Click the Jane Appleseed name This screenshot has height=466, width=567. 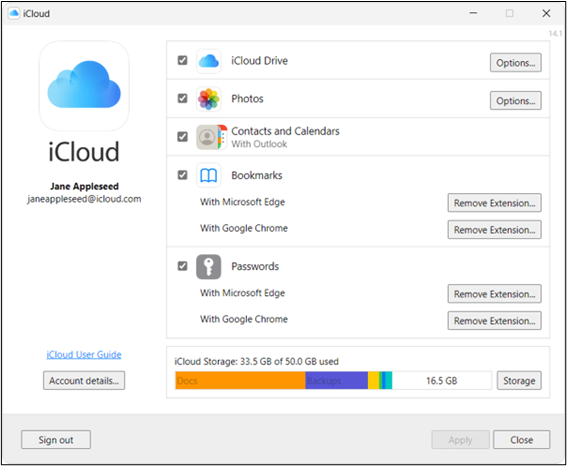pyautogui.click(x=84, y=186)
